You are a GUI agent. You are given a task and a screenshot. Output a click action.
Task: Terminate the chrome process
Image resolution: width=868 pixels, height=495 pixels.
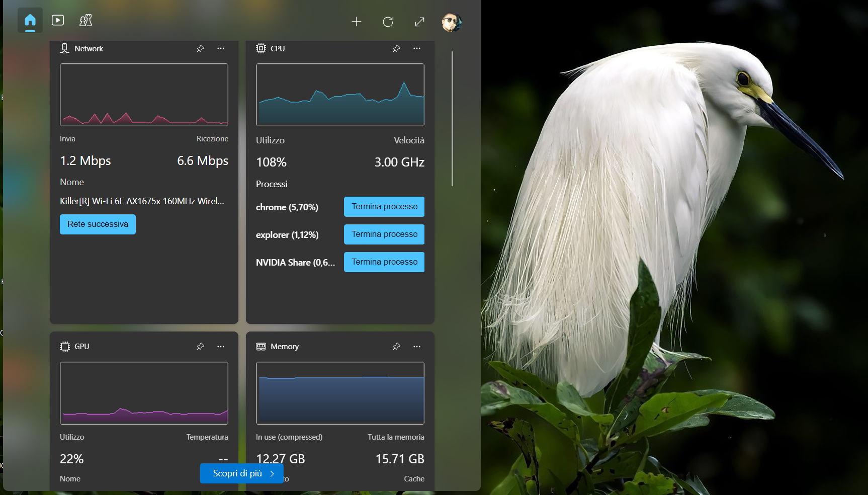tap(384, 207)
